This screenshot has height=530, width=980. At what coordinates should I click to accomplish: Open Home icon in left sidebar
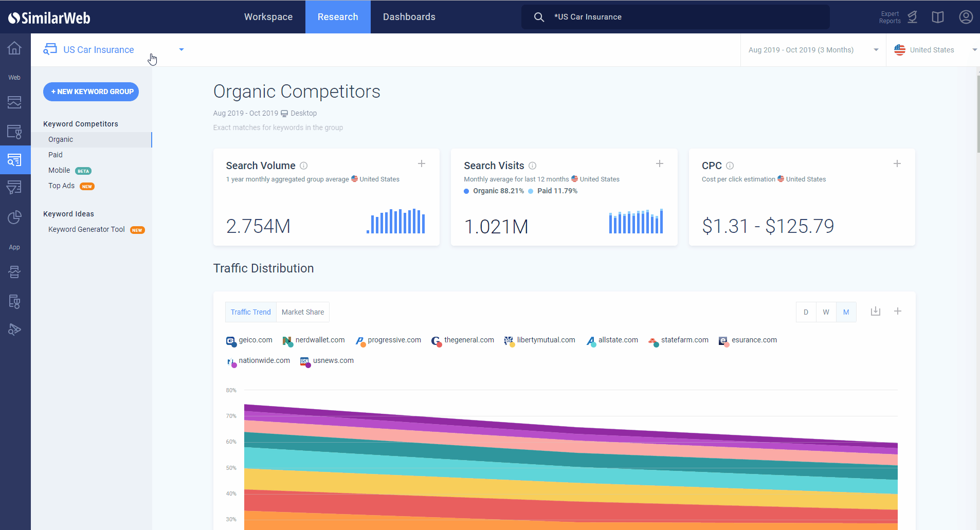pyautogui.click(x=14, y=48)
